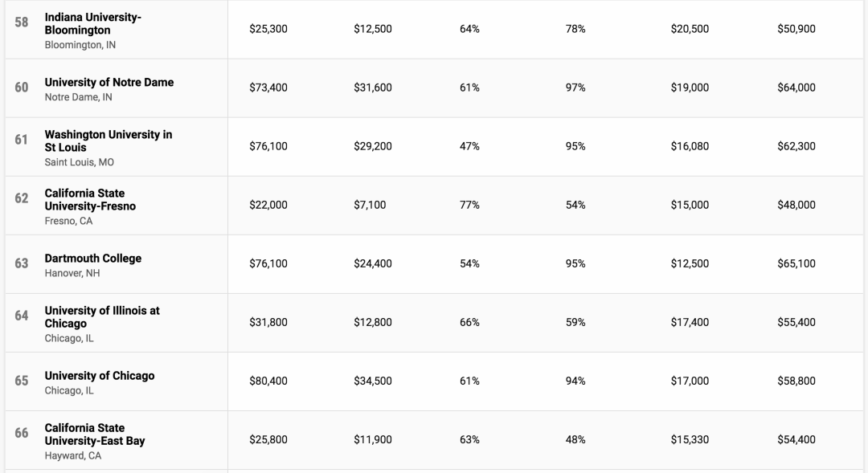Click University of Notre Dame name
Screen dimensions: 868x473
coord(109,82)
